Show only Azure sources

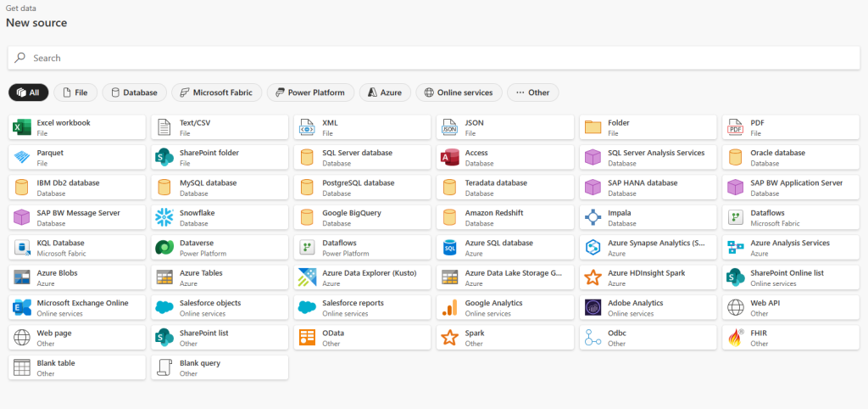385,92
